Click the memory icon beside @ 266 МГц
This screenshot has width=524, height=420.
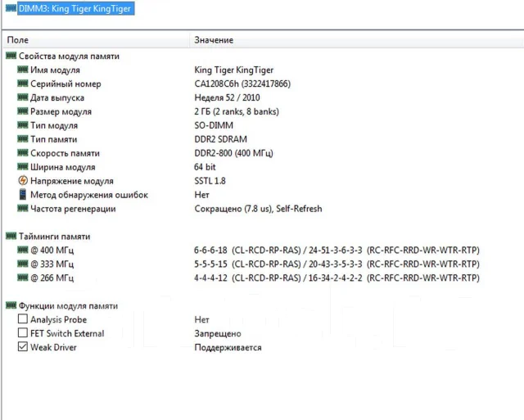click(22, 278)
